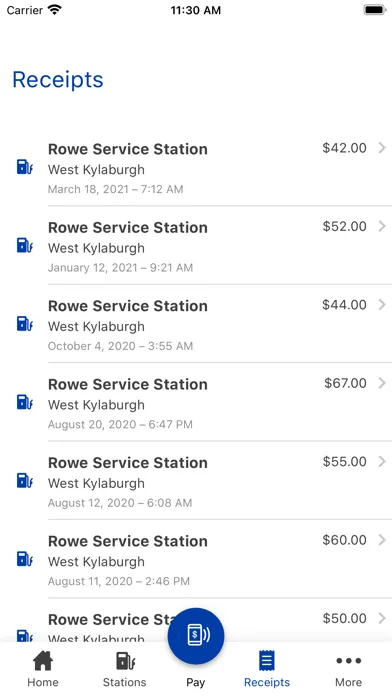The height and width of the screenshot is (696, 392).
Task: Open the $67.00 receipt via its chevron
Action: [382, 383]
